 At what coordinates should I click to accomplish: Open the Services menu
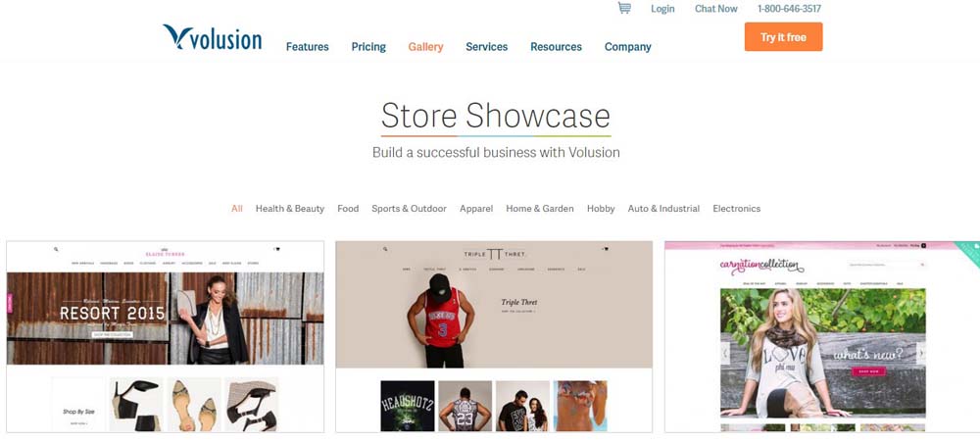487,47
